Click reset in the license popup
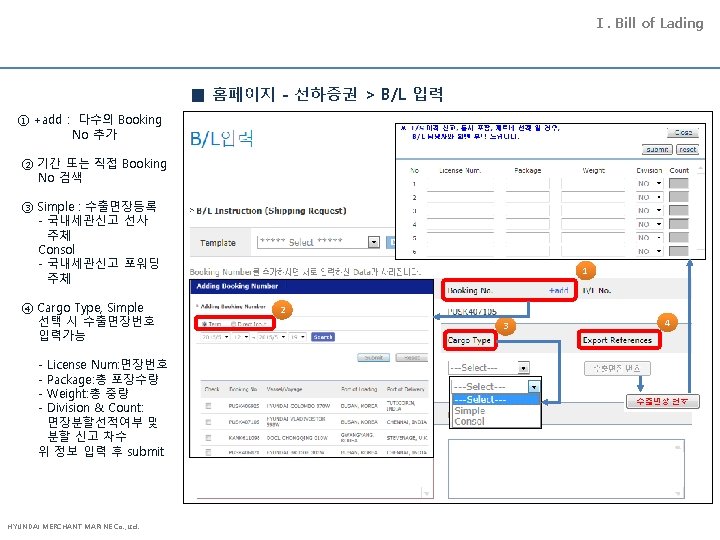The width and height of the screenshot is (720, 540). pos(687,149)
